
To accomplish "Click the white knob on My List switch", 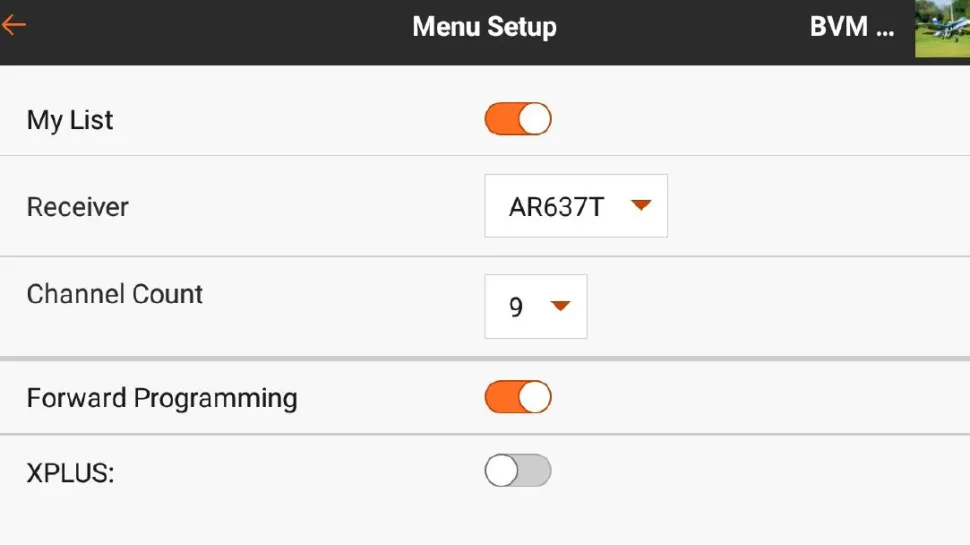I will (x=535, y=119).
